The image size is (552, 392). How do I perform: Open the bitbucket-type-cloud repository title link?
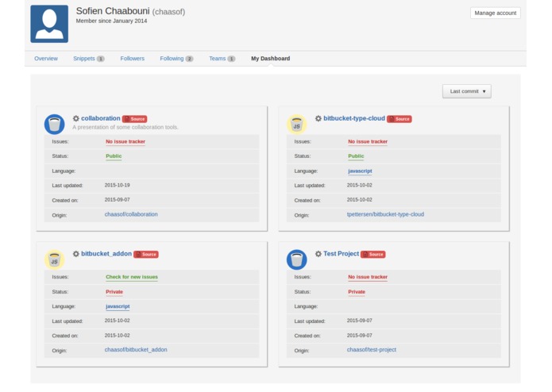click(354, 118)
